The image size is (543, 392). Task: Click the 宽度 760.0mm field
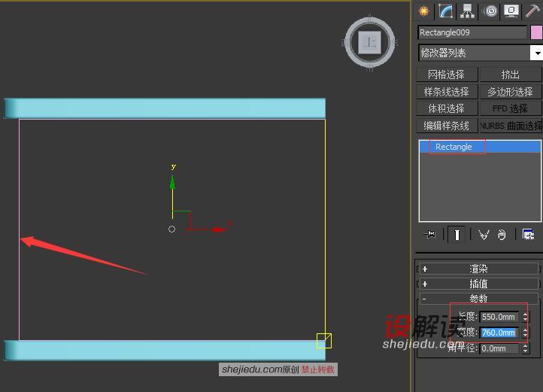tap(499, 333)
